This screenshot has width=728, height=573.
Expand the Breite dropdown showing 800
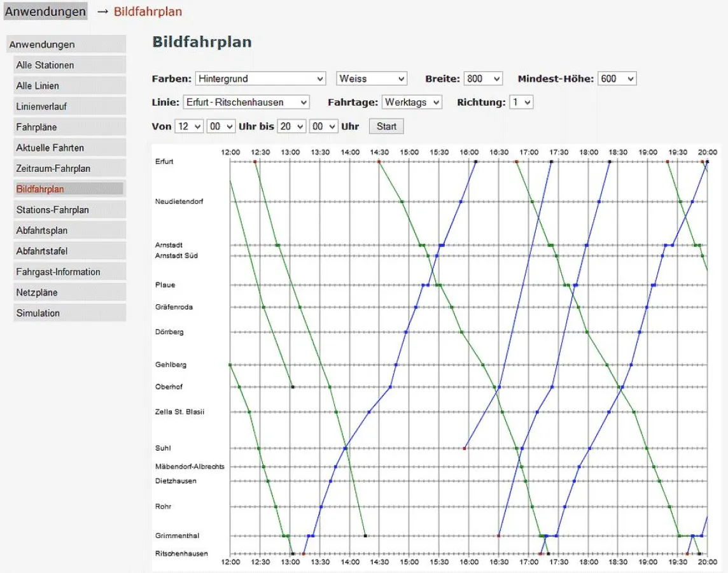[x=483, y=79]
